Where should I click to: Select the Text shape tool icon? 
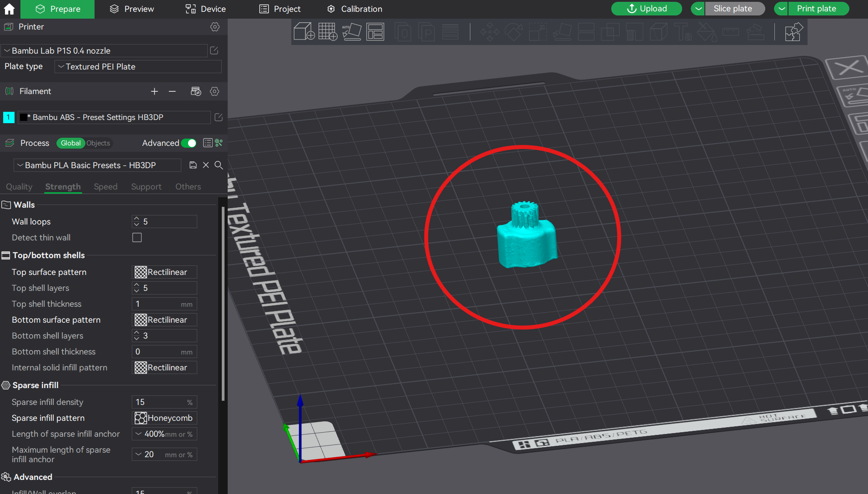click(x=683, y=32)
